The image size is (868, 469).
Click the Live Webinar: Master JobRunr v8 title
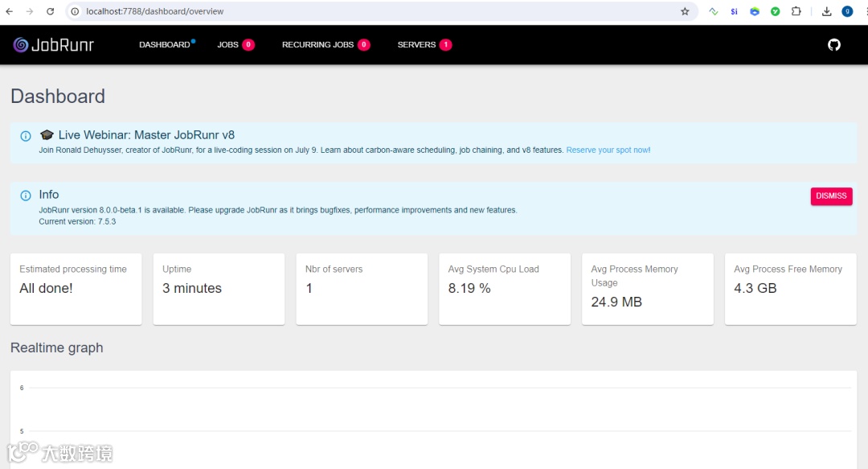(146, 134)
